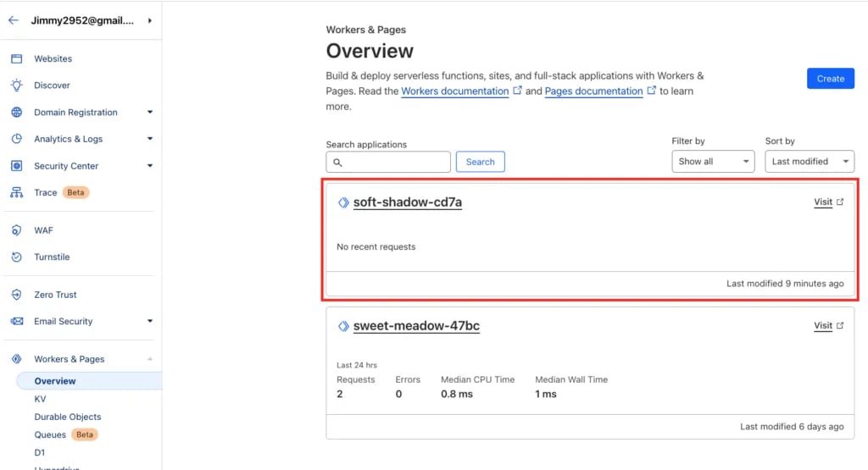
Task: Click the Beta badge next to Trace
Action: [75, 192]
